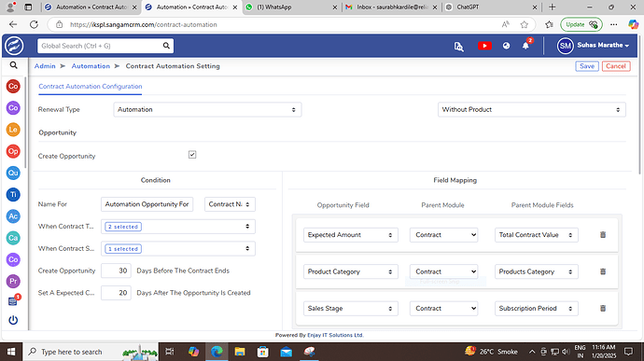Open the Without Product dropdown
The height and width of the screenshot is (361, 644).
point(531,110)
